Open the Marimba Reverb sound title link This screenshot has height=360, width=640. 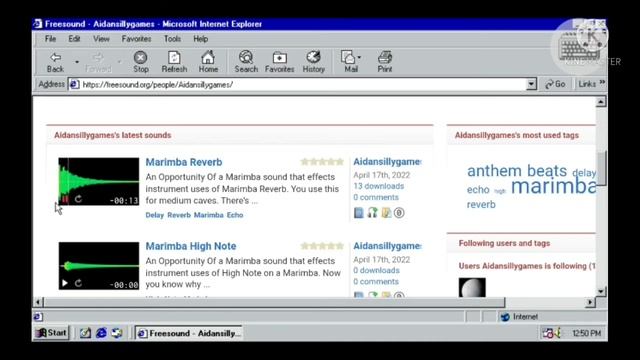(184, 162)
